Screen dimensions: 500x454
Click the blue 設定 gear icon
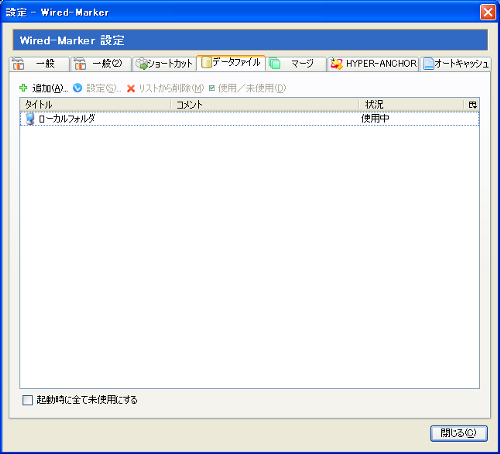click(78, 88)
